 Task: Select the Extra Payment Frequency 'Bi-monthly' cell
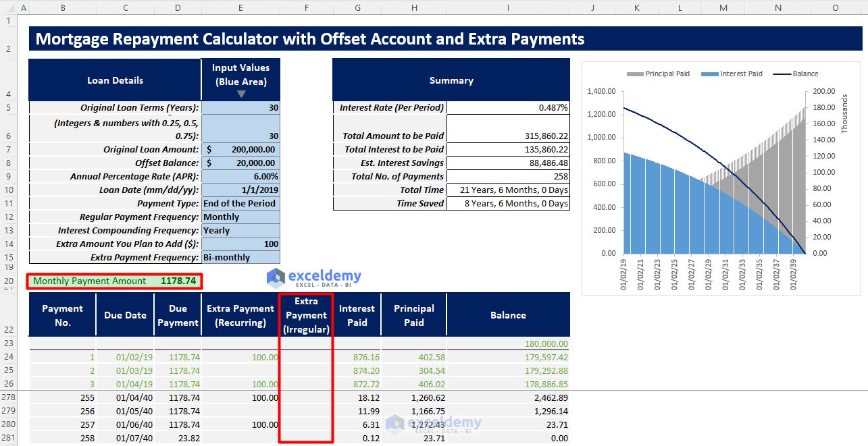[x=240, y=257]
